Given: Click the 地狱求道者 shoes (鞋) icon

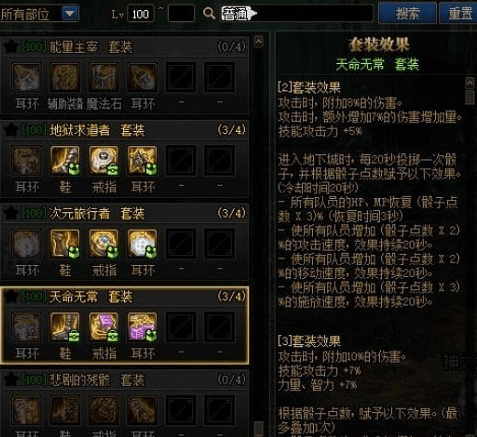Looking at the screenshot, I should (65, 160).
